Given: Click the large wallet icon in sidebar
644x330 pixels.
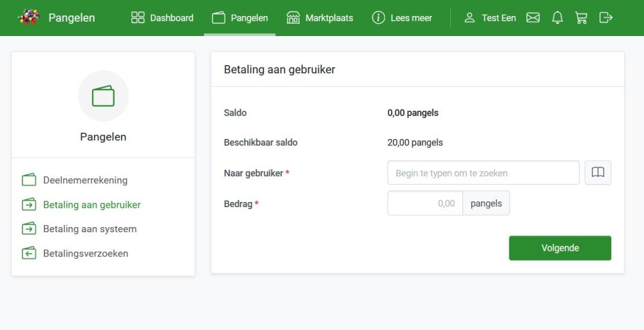Looking at the screenshot, I should coord(103,96).
